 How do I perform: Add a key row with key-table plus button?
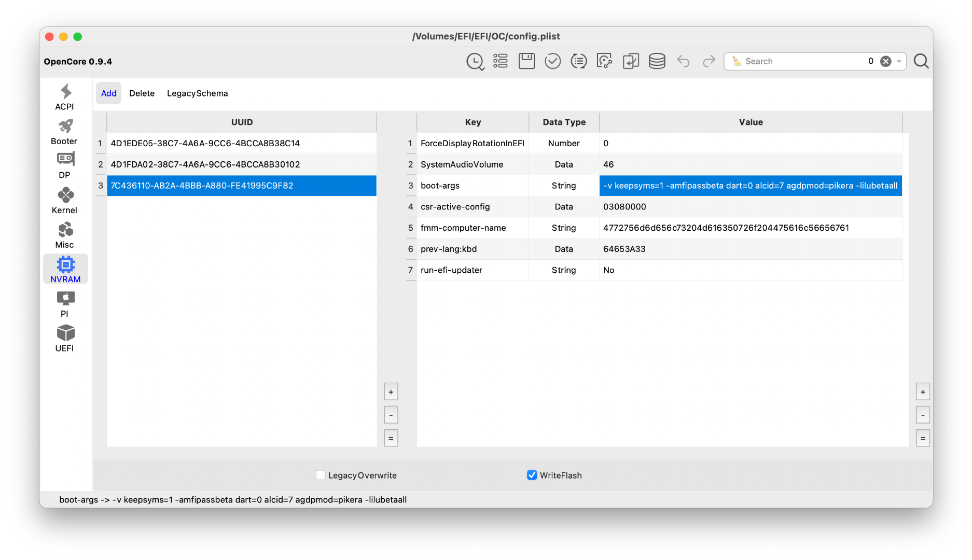click(x=923, y=392)
